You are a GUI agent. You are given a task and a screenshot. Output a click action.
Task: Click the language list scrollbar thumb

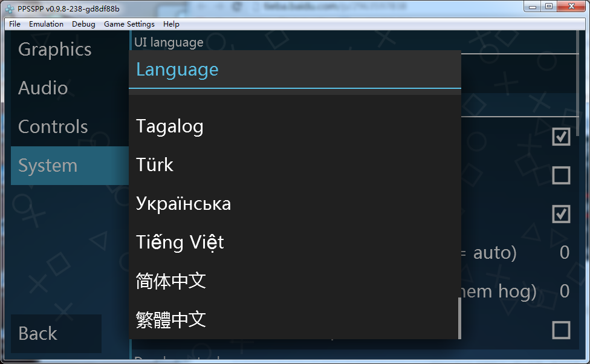(x=459, y=318)
